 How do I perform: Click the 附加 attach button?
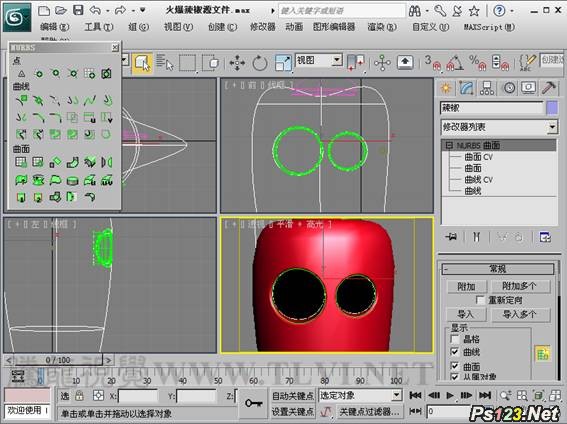pos(466,286)
